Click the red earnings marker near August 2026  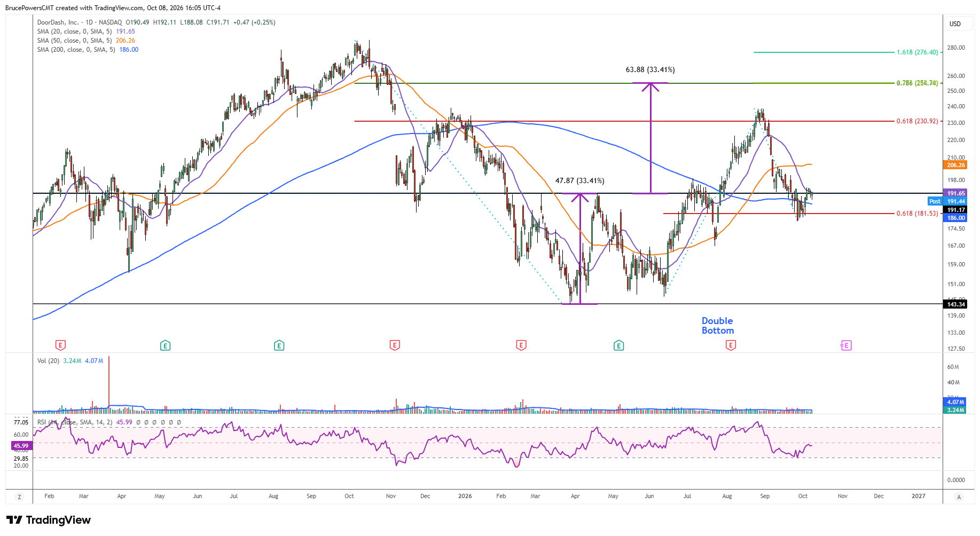point(731,345)
